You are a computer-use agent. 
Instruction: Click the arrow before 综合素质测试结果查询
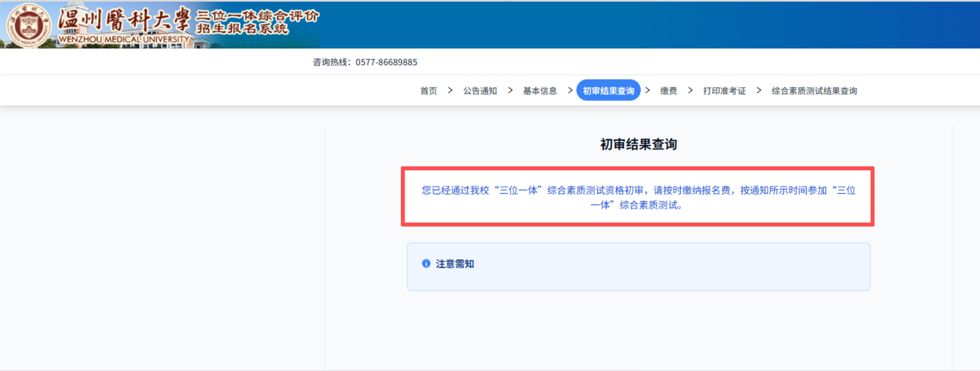coord(759,91)
